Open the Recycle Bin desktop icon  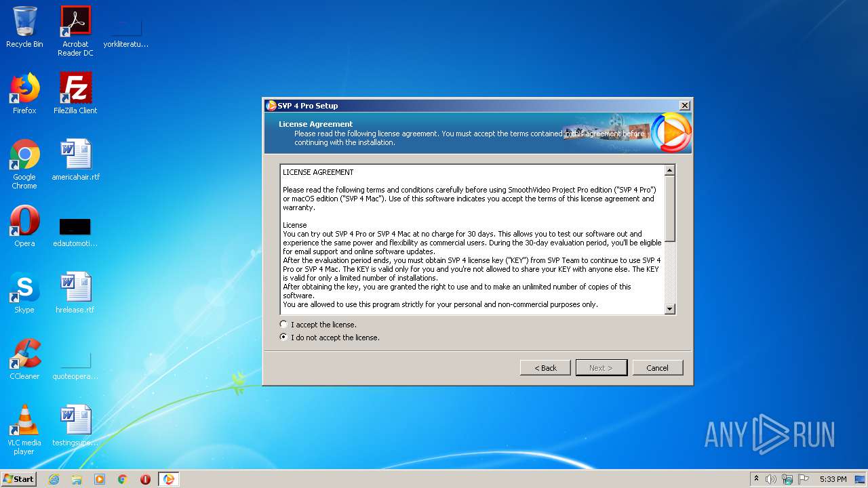[24, 27]
